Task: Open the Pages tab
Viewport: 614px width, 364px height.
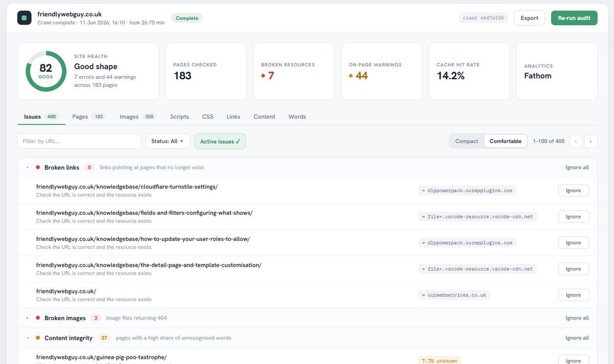Action: tap(89, 117)
